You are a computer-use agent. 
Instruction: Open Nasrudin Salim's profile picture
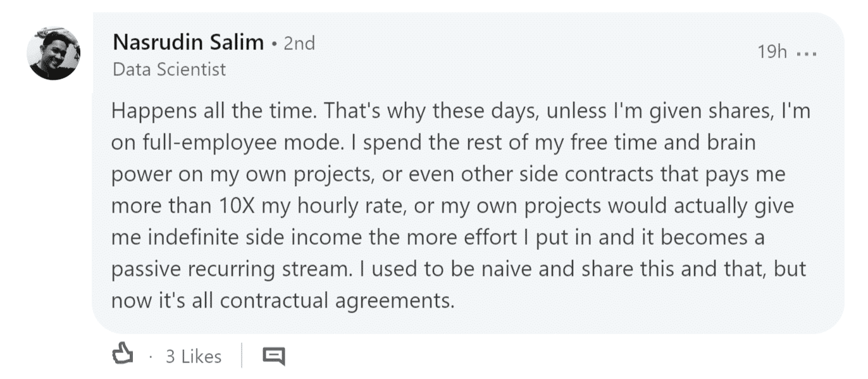(x=54, y=53)
